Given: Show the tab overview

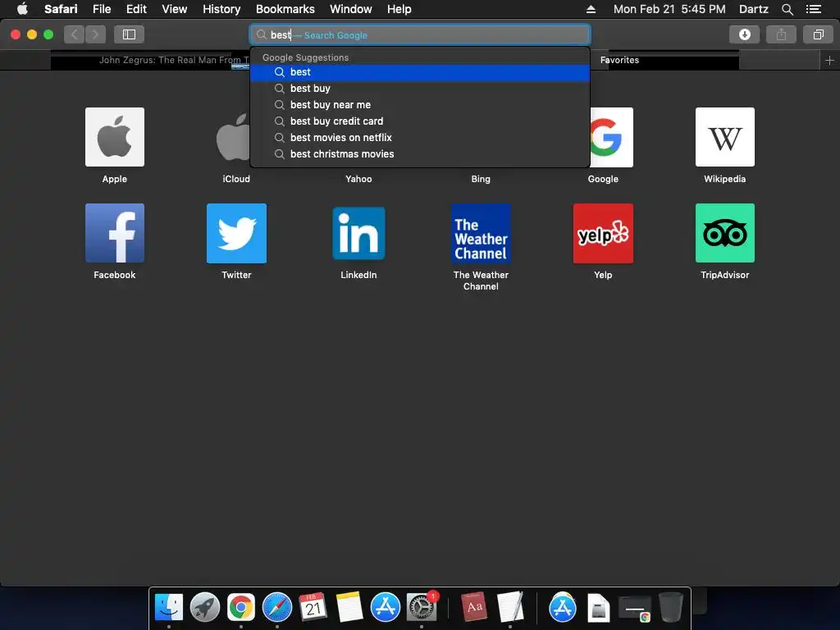Looking at the screenshot, I should 818,34.
